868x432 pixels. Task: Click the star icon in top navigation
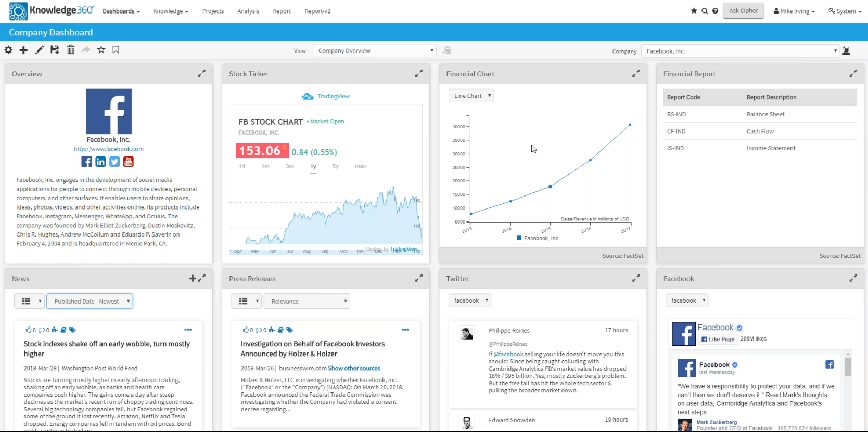[694, 11]
